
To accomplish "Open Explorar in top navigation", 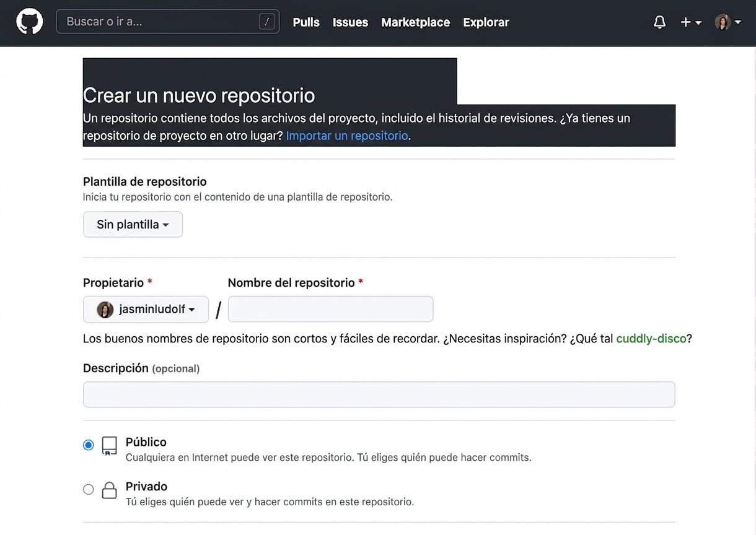I will coord(486,22).
